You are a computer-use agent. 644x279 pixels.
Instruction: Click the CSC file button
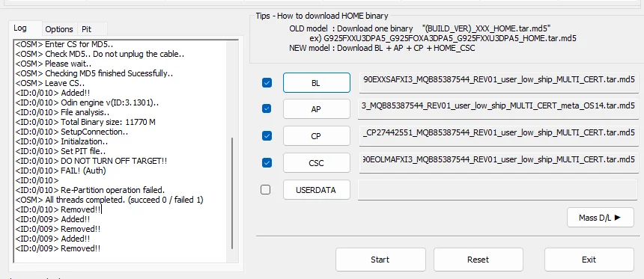pyautogui.click(x=316, y=163)
